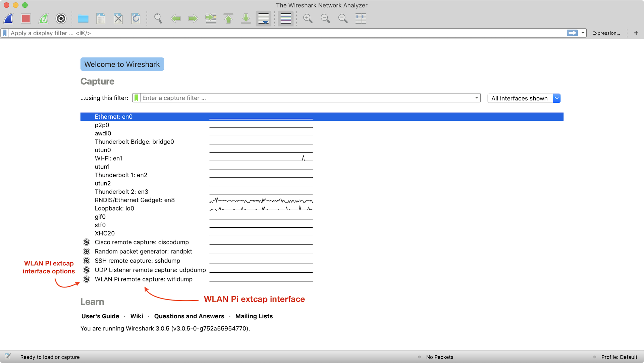Select Thunderbolt 2: en3 interface

pyautogui.click(x=322, y=192)
